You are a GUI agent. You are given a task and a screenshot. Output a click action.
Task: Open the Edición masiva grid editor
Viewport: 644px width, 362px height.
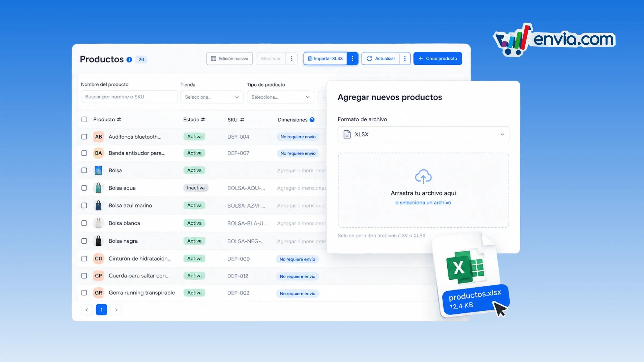tap(229, 58)
